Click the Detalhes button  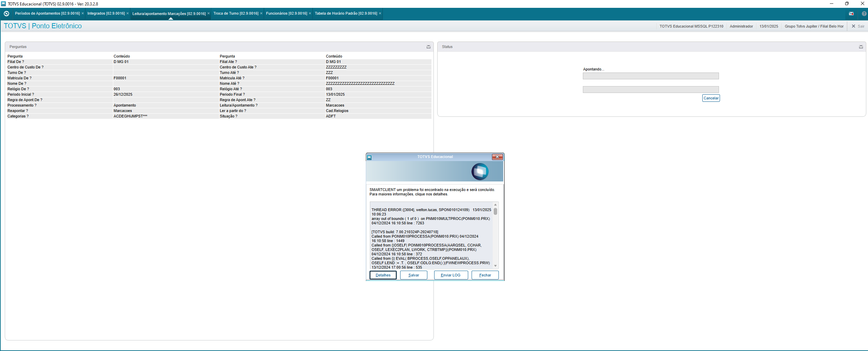tap(383, 275)
